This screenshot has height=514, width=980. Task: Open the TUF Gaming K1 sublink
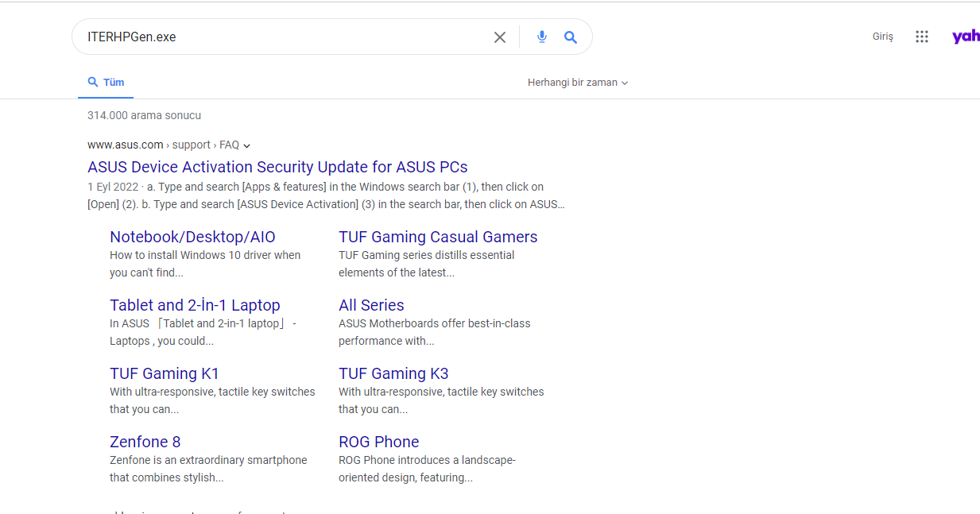[x=165, y=373]
